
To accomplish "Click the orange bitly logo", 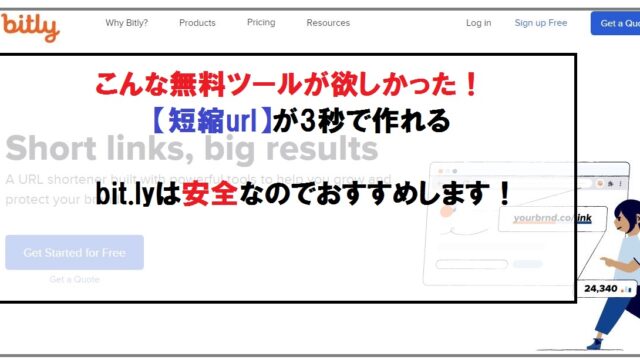I will (x=31, y=27).
